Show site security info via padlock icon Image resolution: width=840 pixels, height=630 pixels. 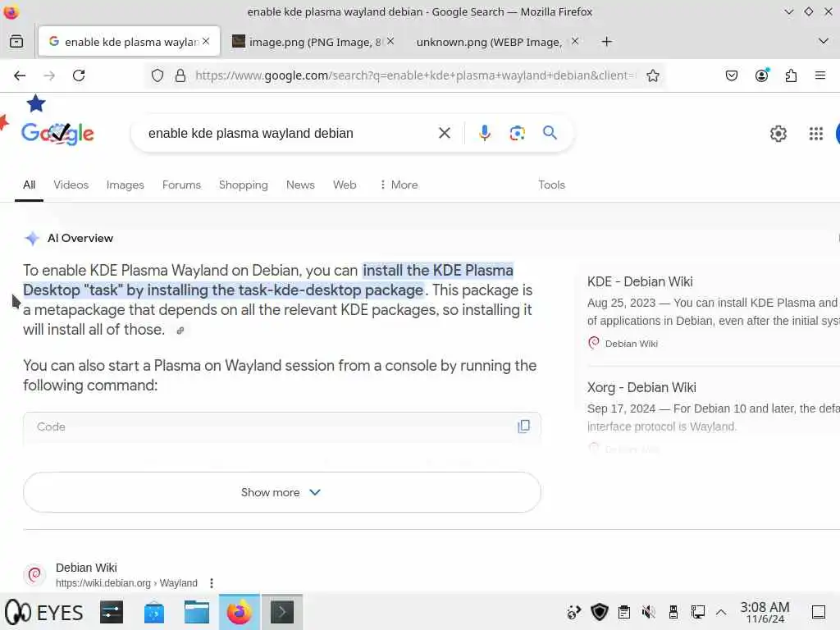(x=180, y=75)
